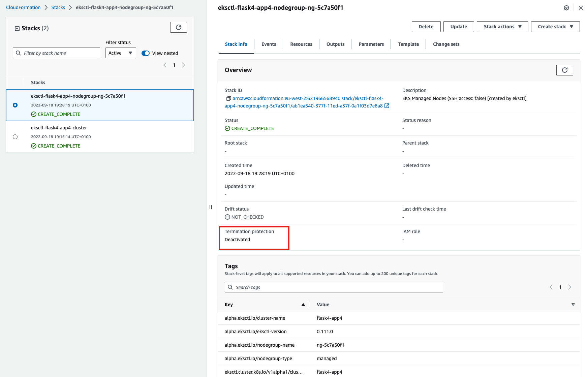
Task: Select eksctl-flask4-app4-cluster stack radio button
Action: pos(15,137)
